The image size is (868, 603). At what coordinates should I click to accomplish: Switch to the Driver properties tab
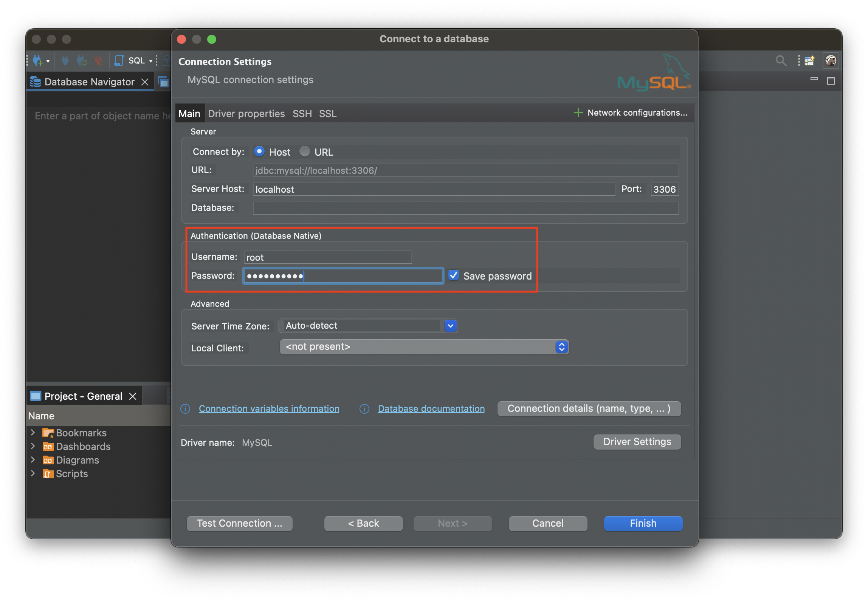(246, 114)
